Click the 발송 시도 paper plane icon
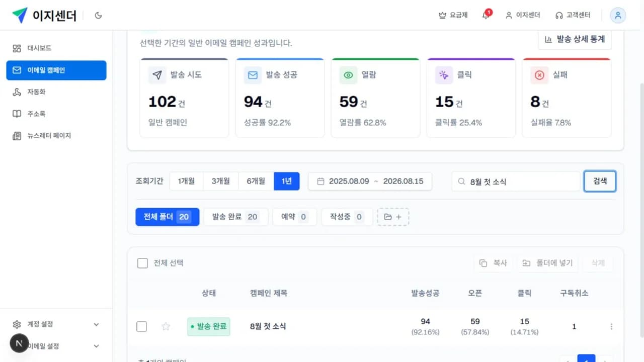Screen dimensions: 644x362 157,75
